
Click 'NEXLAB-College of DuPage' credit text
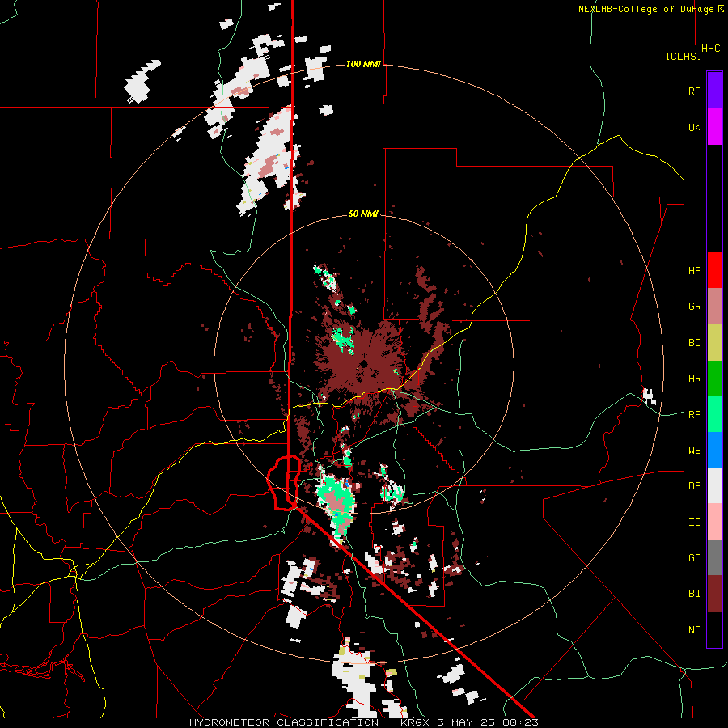point(645,9)
